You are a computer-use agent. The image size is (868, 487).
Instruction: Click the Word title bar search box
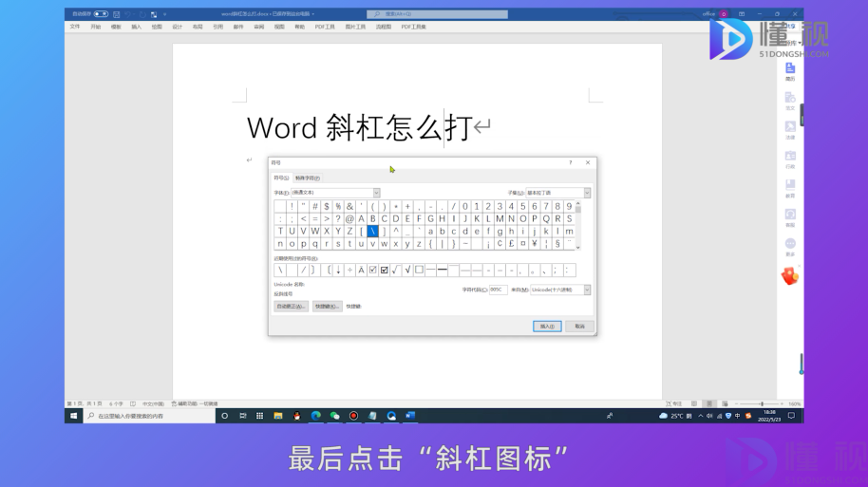tap(437, 14)
